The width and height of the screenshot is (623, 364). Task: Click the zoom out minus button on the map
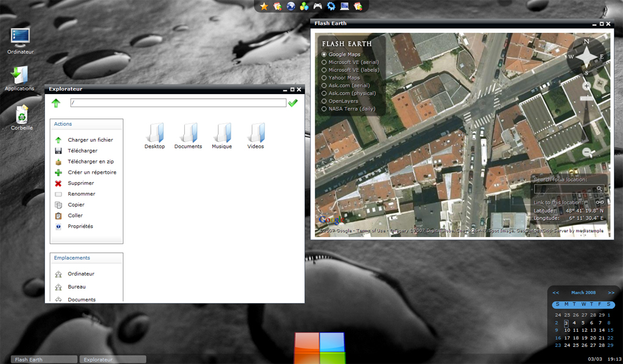586,152
